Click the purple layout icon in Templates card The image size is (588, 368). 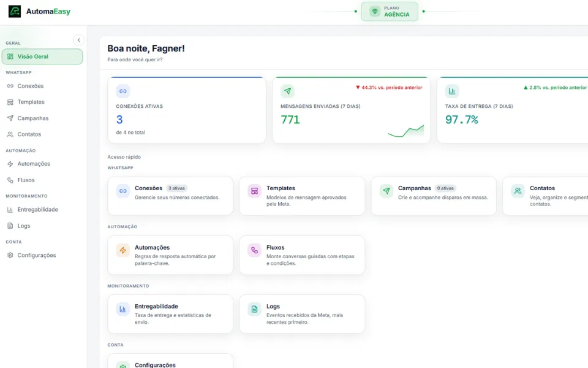point(254,191)
